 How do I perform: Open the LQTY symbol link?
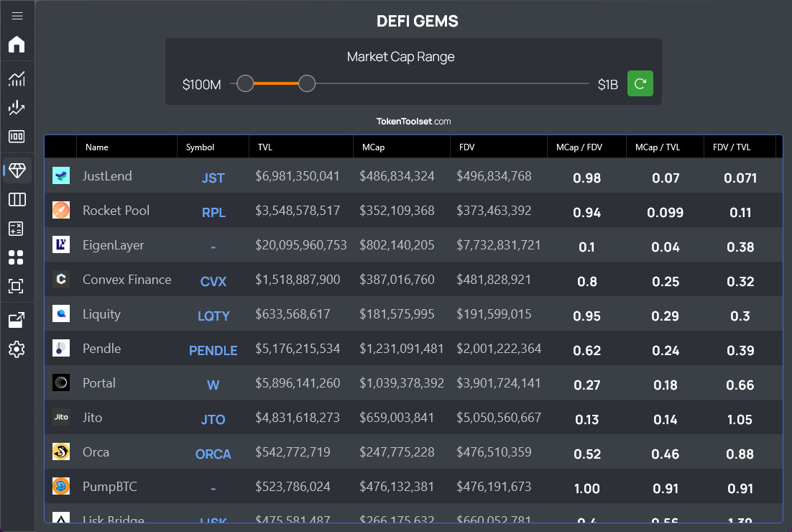pyautogui.click(x=213, y=316)
